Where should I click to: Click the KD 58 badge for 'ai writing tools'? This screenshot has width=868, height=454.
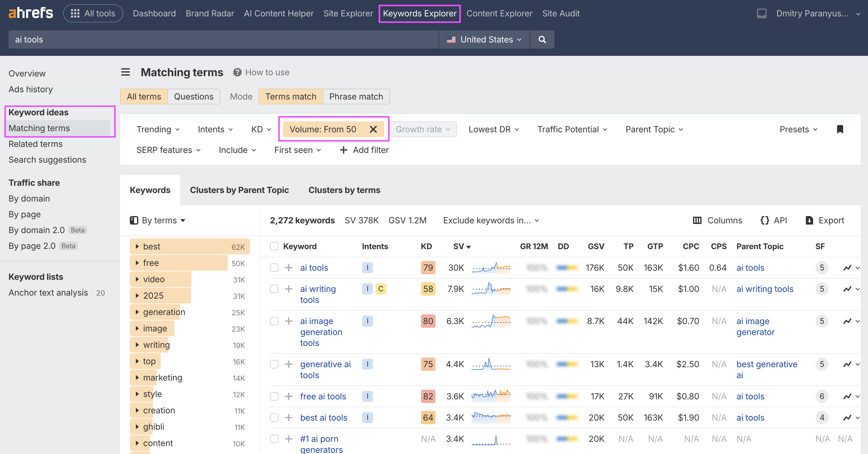[428, 289]
